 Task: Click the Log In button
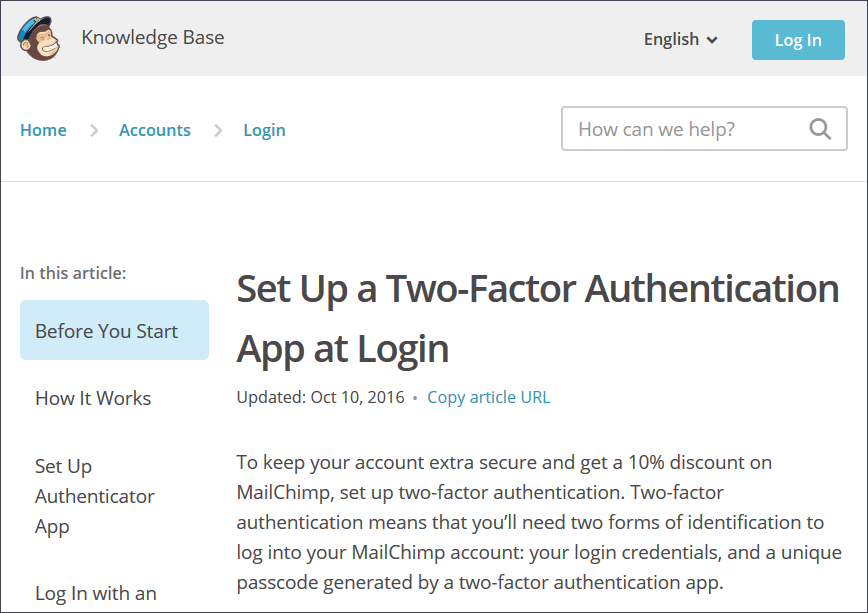[x=798, y=40]
